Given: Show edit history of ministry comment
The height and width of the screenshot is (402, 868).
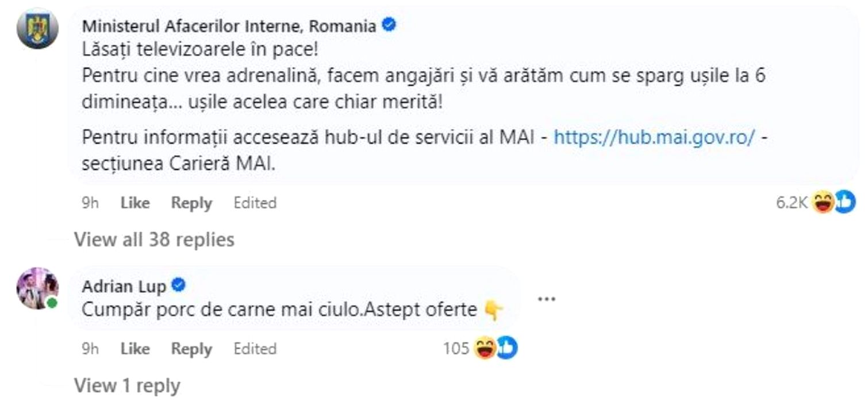Looking at the screenshot, I should (x=255, y=203).
